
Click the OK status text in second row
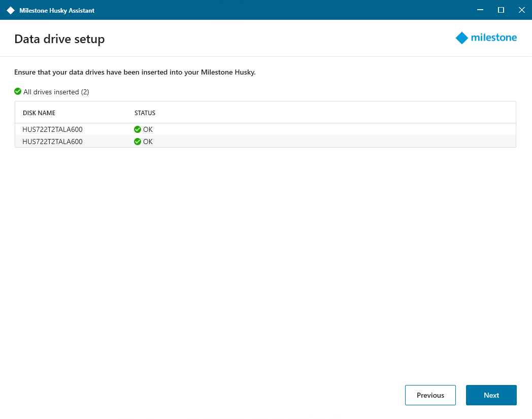click(148, 142)
